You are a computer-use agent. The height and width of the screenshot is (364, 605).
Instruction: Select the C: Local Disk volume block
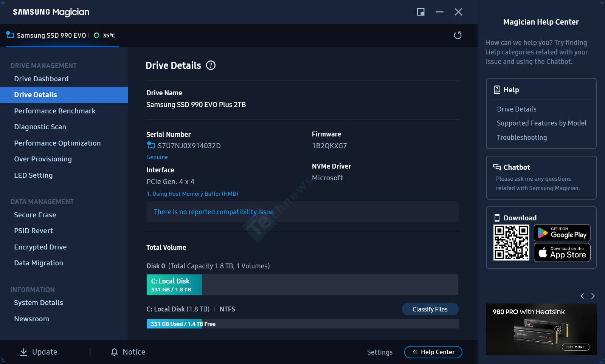click(x=174, y=285)
